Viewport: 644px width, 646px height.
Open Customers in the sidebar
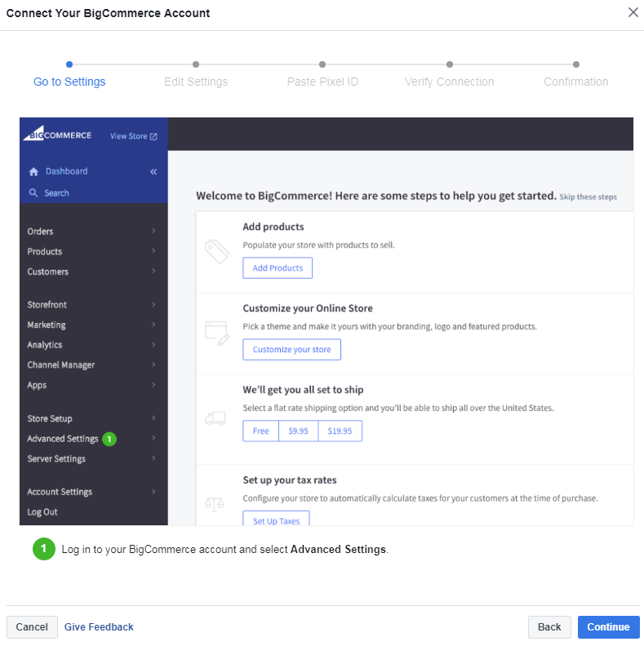pos(48,272)
